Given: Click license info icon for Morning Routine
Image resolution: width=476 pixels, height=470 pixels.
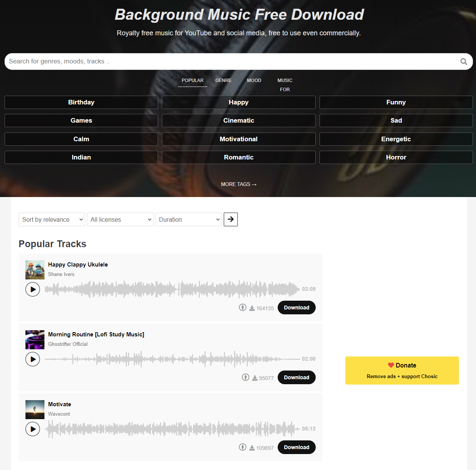Looking at the screenshot, I should pyautogui.click(x=245, y=377).
